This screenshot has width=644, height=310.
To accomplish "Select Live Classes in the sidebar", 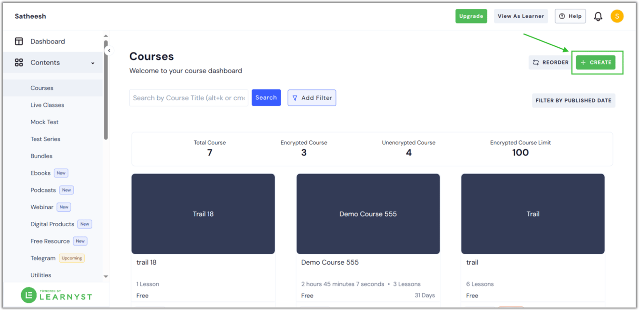I will click(x=48, y=105).
